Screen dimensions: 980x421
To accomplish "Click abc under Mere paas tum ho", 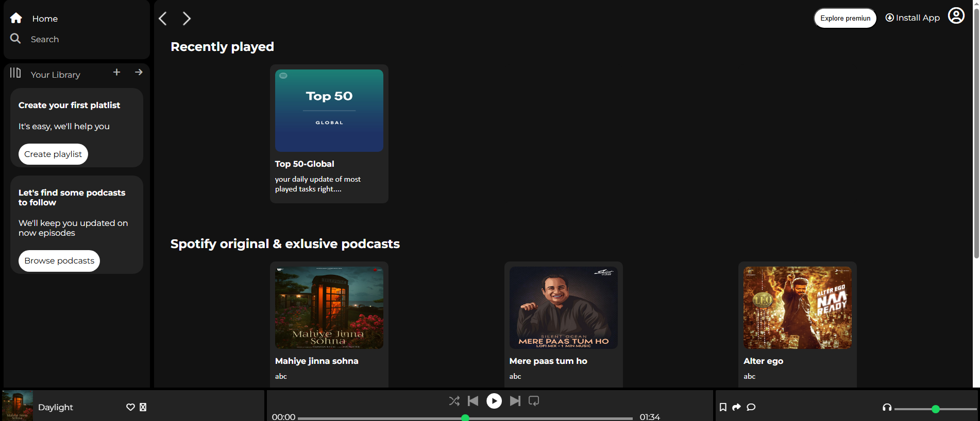I will point(515,376).
